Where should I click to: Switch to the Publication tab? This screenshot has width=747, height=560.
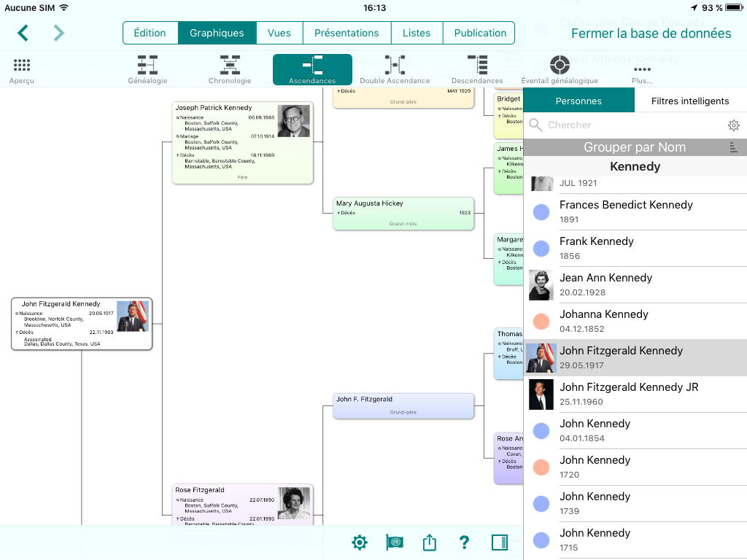[480, 33]
